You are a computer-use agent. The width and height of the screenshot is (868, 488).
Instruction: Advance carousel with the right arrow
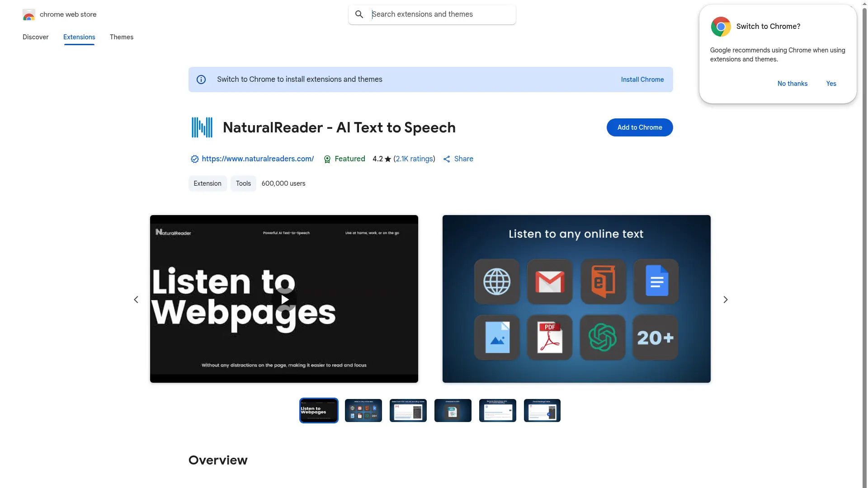point(725,299)
